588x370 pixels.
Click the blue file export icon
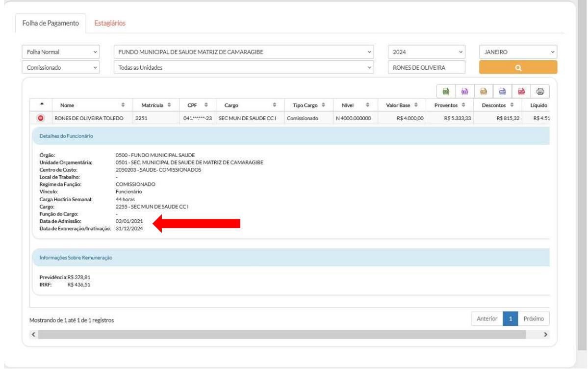502,91
